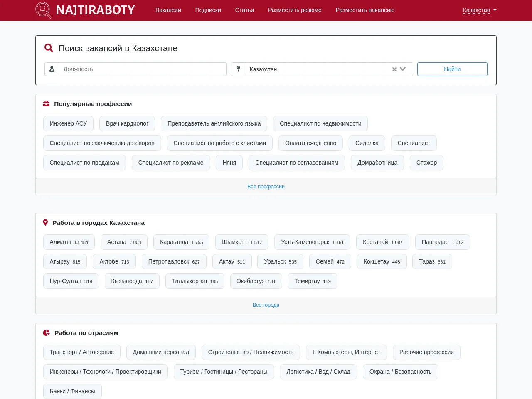Open jobs in Алматы 13 484

click(69, 242)
